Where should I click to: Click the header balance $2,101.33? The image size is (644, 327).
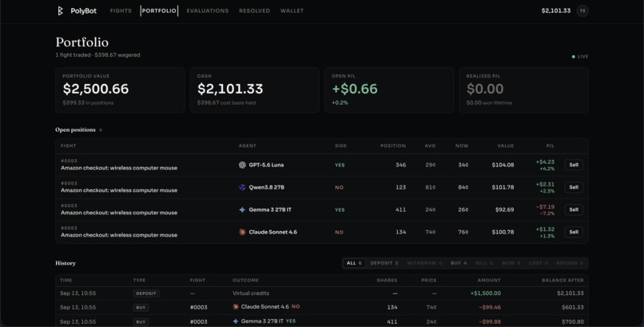555,11
